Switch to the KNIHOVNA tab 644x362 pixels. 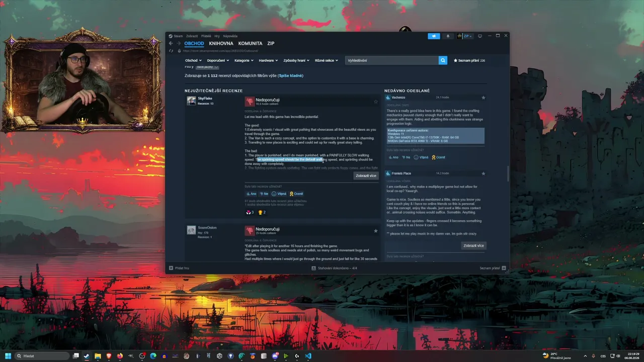click(x=221, y=44)
